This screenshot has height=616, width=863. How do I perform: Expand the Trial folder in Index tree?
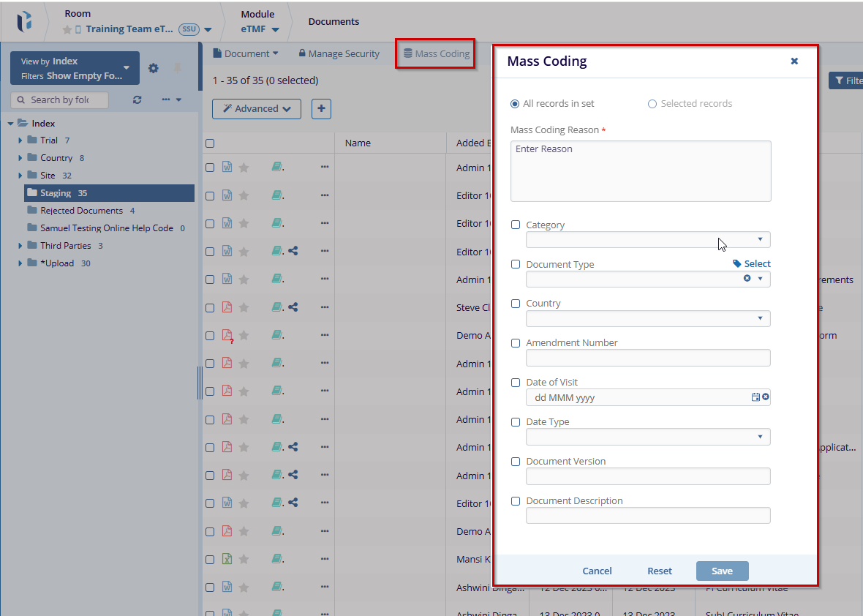(21, 140)
